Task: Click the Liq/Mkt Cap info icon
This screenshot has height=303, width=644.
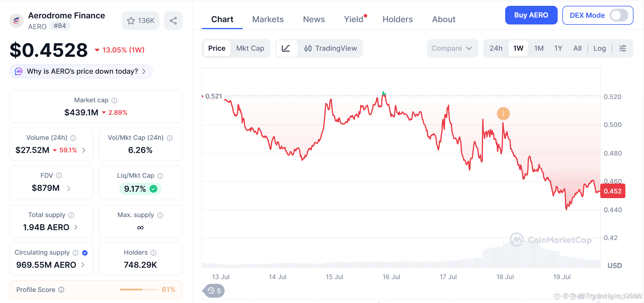Action: (x=160, y=176)
